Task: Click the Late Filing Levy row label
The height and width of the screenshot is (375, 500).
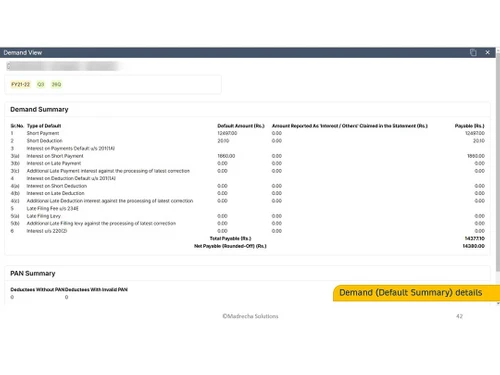Action: 44,216
